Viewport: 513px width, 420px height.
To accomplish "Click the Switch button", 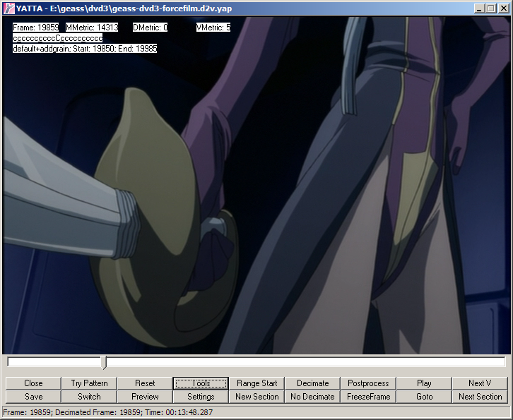I will 89,397.
